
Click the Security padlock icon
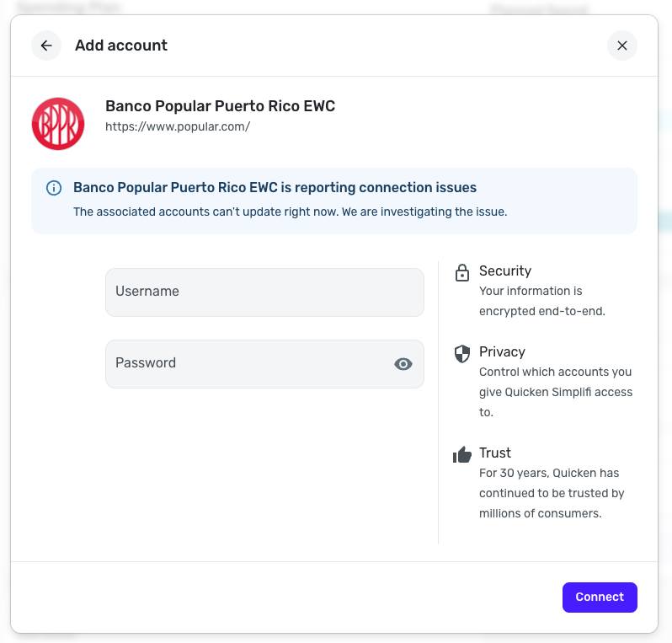coord(462,273)
